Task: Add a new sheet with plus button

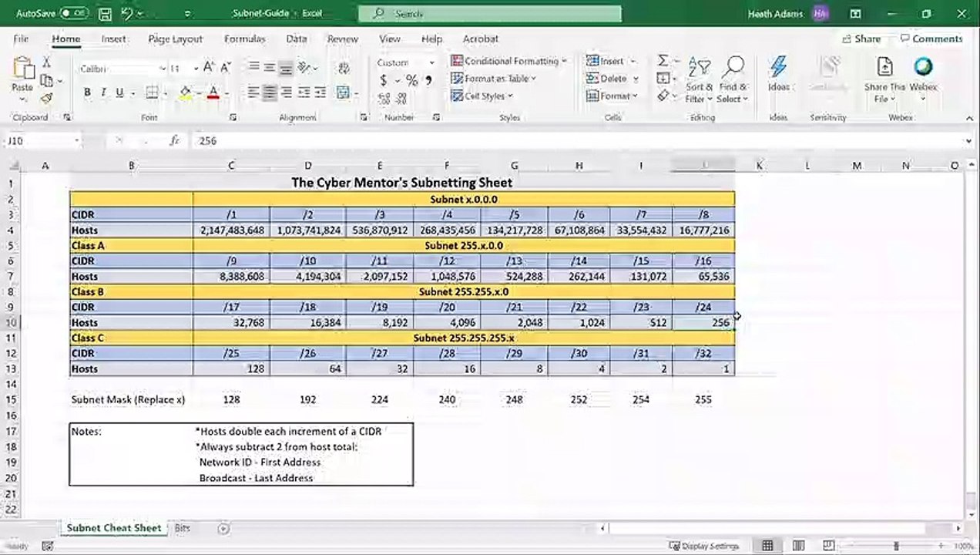Action: coord(223,528)
